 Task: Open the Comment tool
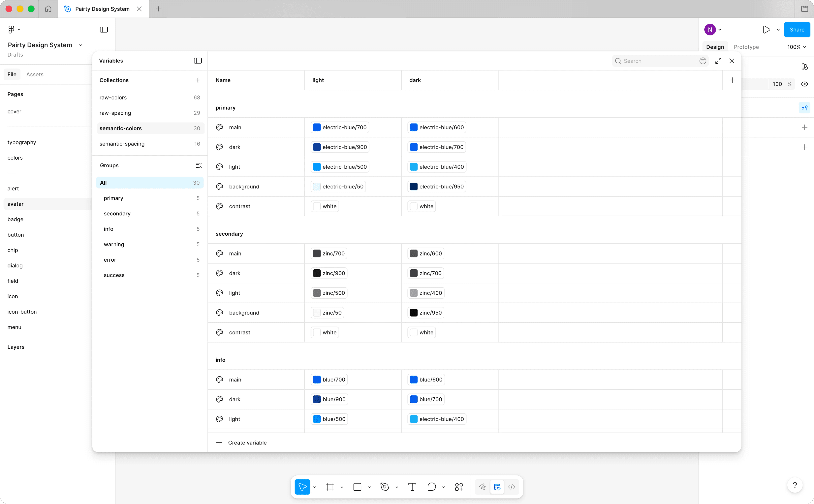(431, 487)
